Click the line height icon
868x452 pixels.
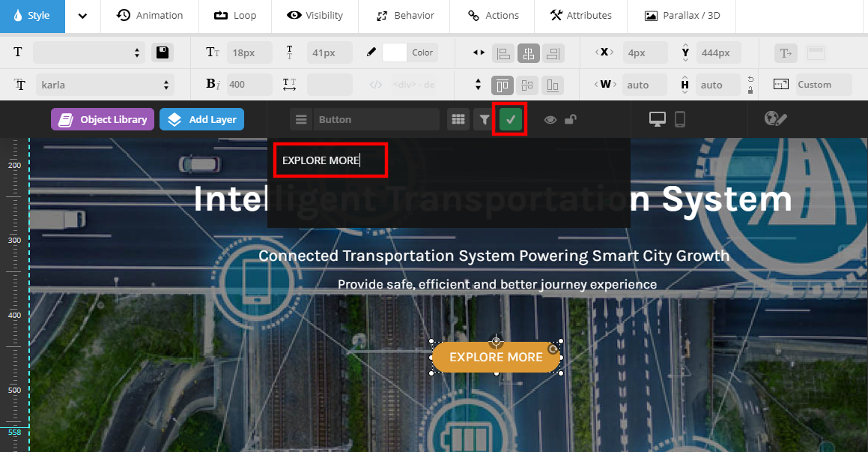click(290, 52)
